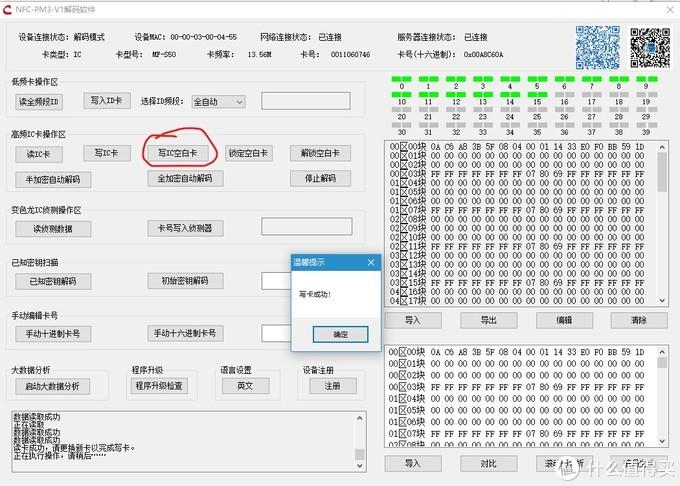
Task: Click the log box scroll-down arrow
Action: click(x=360, y=465)
